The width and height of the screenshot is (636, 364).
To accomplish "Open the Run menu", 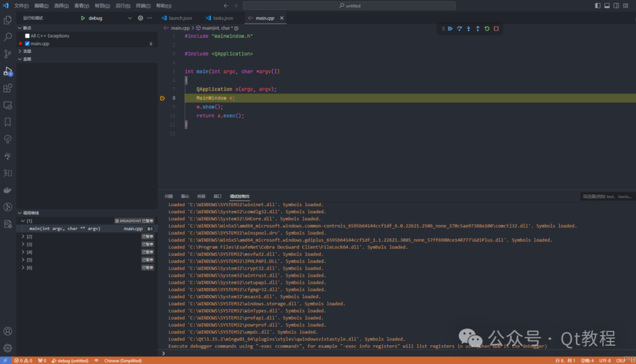I will [122, 6].
